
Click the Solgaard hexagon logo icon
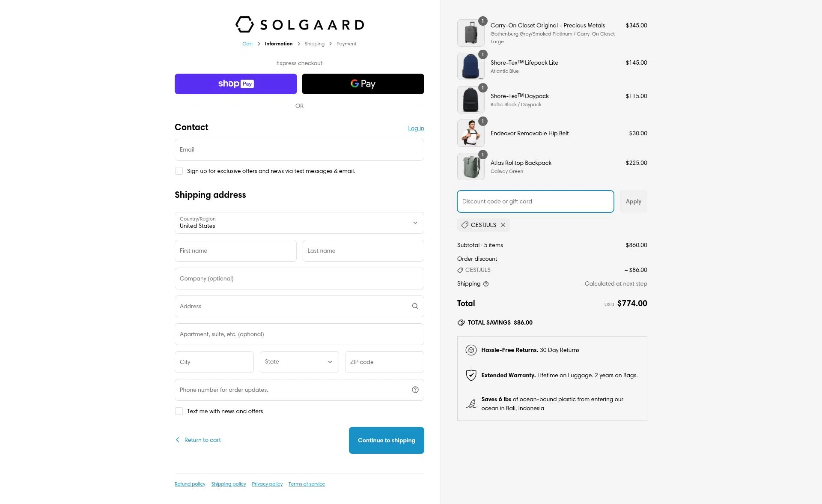pos(244,24)
